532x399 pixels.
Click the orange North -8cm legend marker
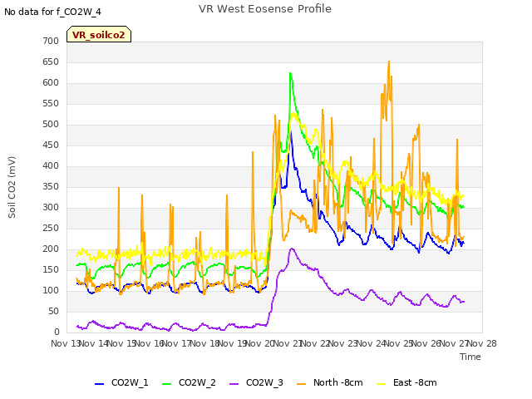[x=301, y=384]
